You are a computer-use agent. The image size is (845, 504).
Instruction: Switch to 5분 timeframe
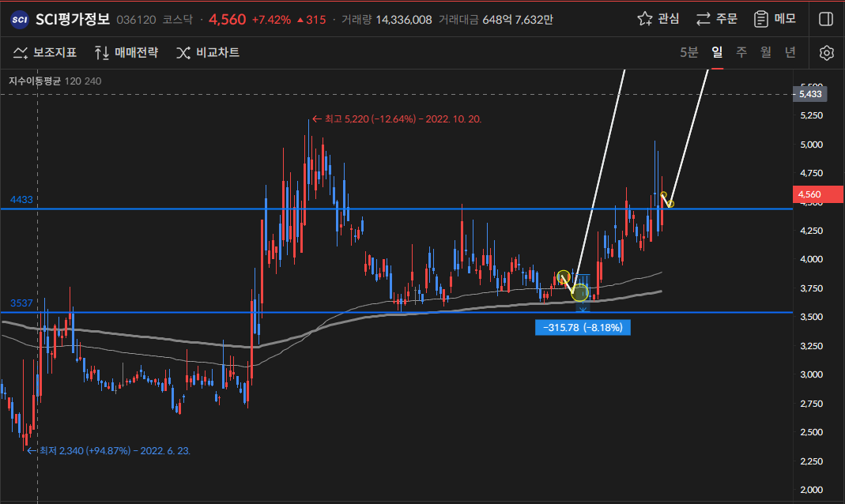[688, 52]
